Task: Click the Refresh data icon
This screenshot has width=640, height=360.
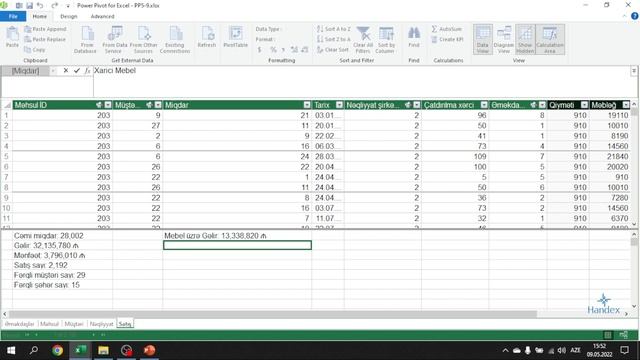Action: click(x=207, y=37)
